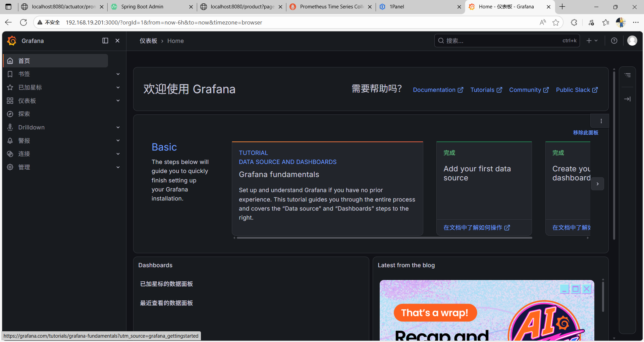Viewport: 644px width, 342px height.
Task: Switch to the localhost:8080/actuator tab
Action: coord(63,7)
